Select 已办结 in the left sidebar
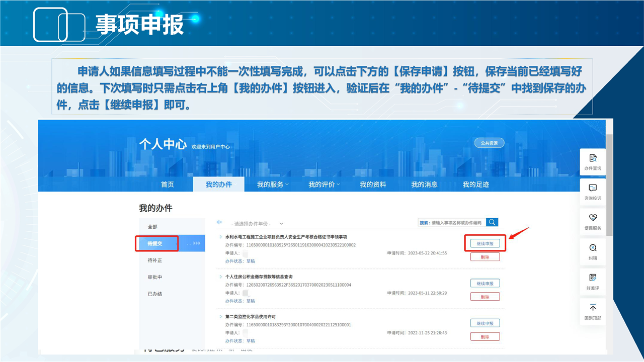Viewport: 644px width, 362px height. (x=155, y=294)
